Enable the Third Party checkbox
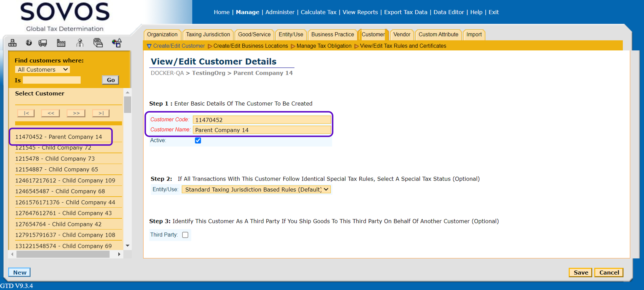Image resolution: width=644 pixels, height=290 pixels. point(185,235)
